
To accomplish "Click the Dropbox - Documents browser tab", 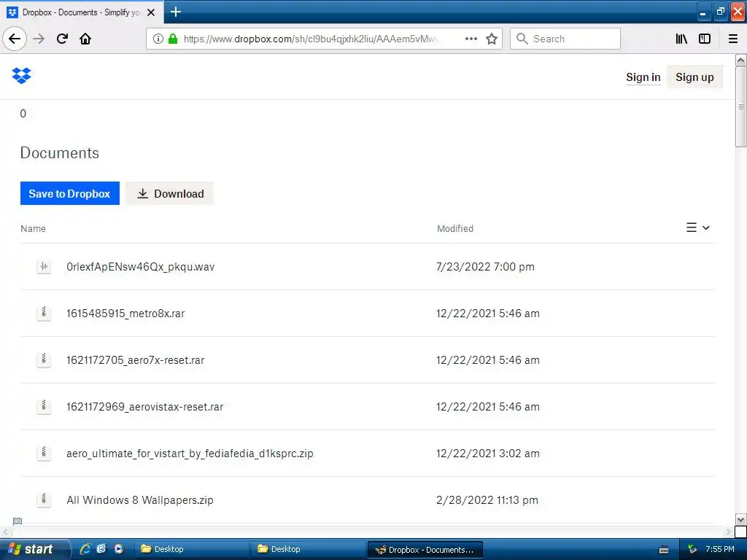I will (82, 12).
